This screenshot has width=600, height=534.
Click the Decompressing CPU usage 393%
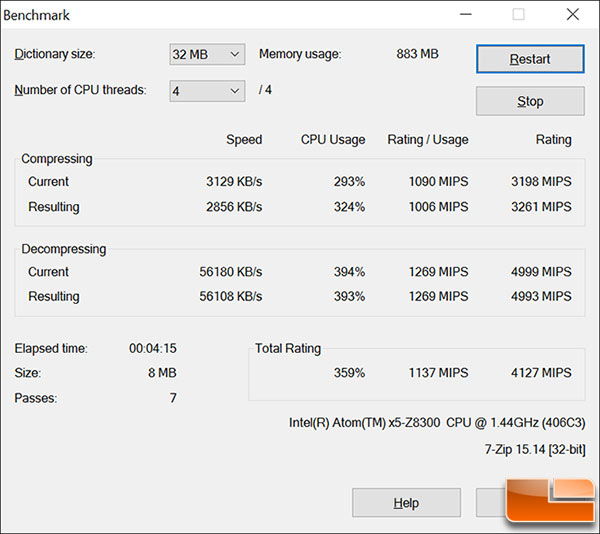coord(349,296)
